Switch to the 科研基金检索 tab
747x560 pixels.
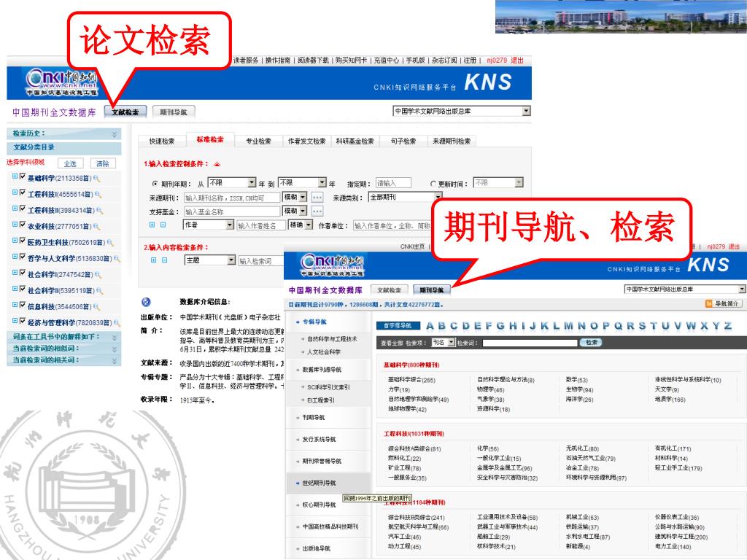coord(355,141)
